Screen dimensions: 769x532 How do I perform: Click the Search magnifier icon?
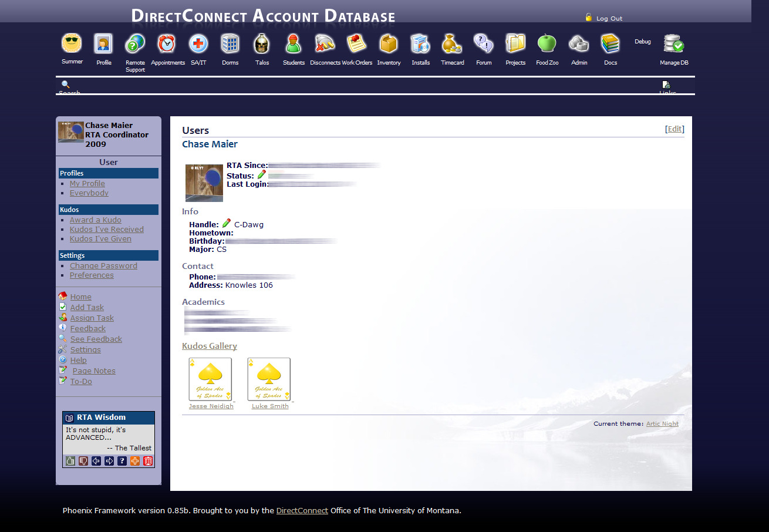66,85
